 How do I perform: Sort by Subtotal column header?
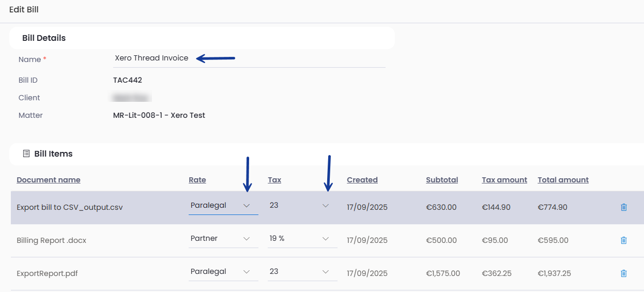pyautogui.click(x=442, y=180)
